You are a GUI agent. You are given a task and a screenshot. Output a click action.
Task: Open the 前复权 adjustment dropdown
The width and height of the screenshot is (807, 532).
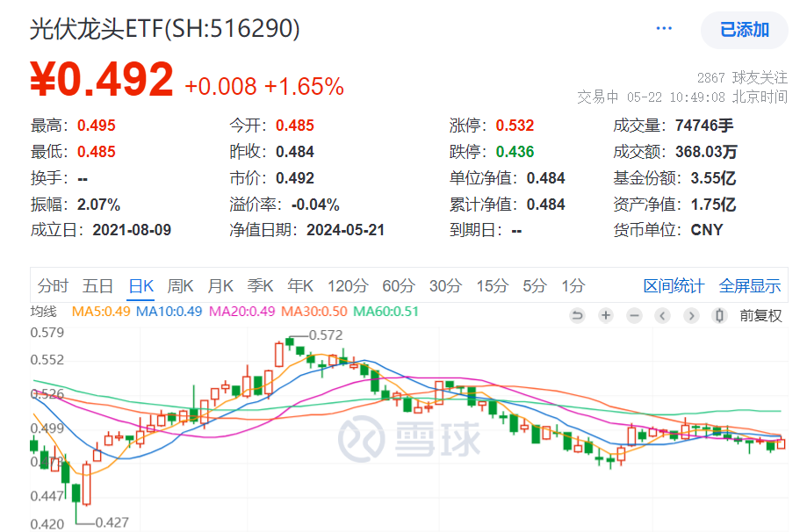pos(760,315)
